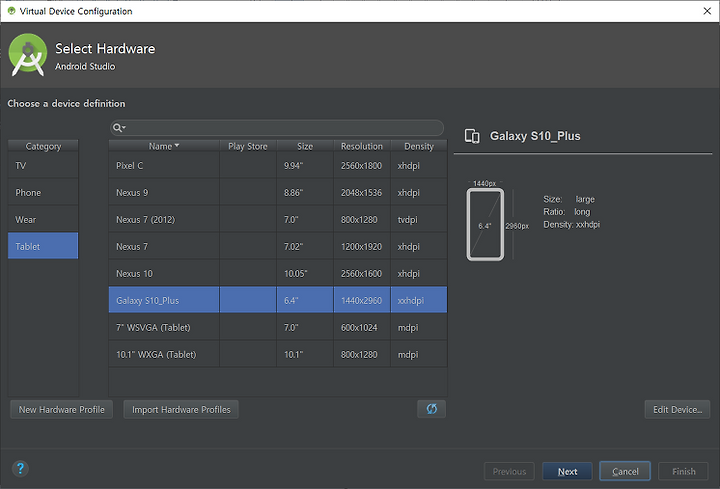The image size is (720, 489).
Task: Click New Hardware Profile button
Action: pyautogui.click(x=62, y=409)
